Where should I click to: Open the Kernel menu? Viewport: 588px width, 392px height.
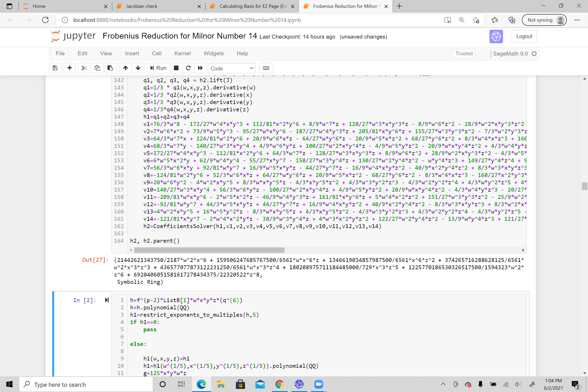point(182,53)
